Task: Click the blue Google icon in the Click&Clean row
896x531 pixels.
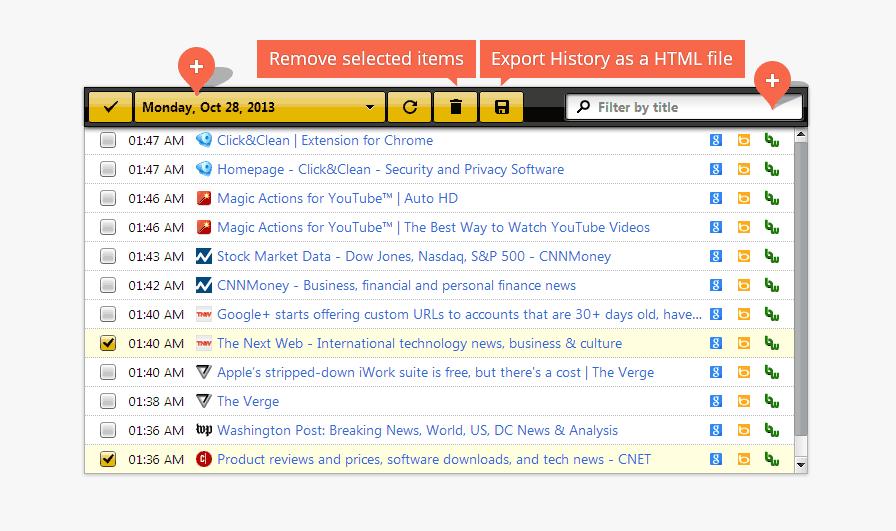Action: click(x=716, y=141)
